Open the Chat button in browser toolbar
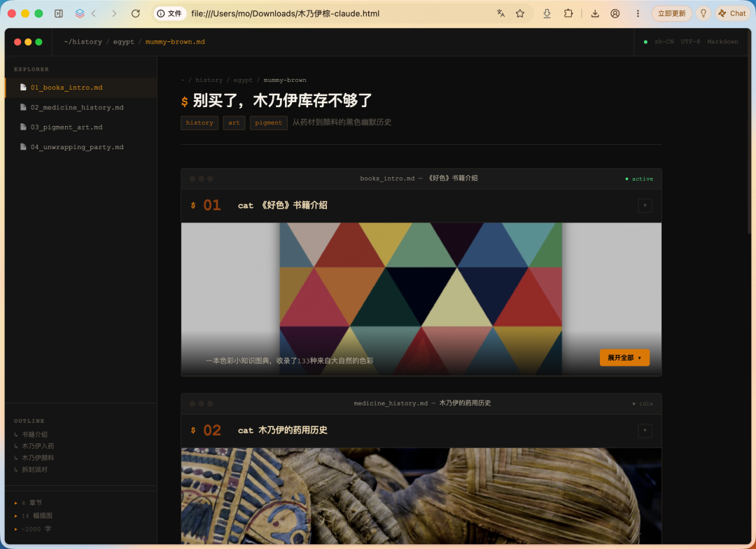756x549 pixels. (x=732, y=13)
